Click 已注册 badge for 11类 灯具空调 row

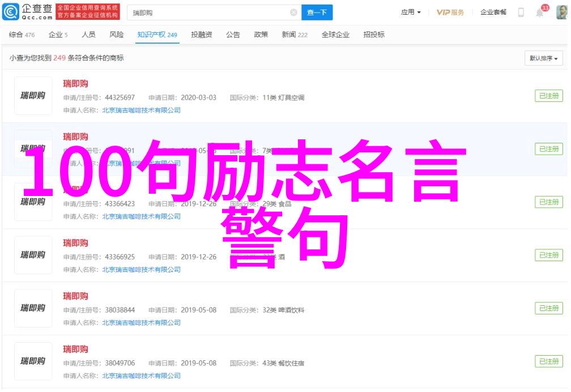pos(549,96)
